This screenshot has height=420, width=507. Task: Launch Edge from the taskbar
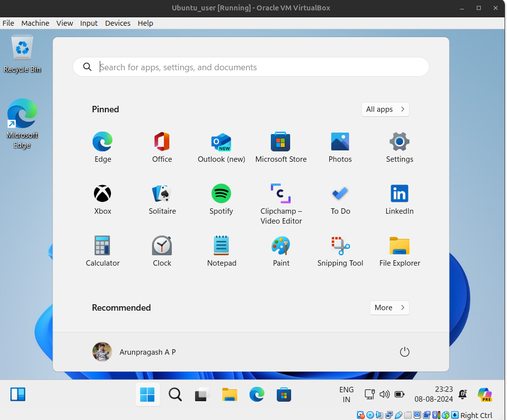pyautogui.click(x=257, y=394)
